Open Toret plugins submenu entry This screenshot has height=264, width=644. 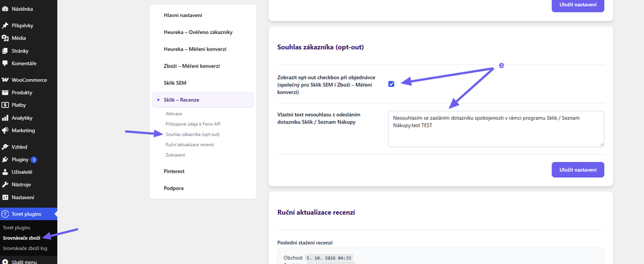(x=16, y=227)
